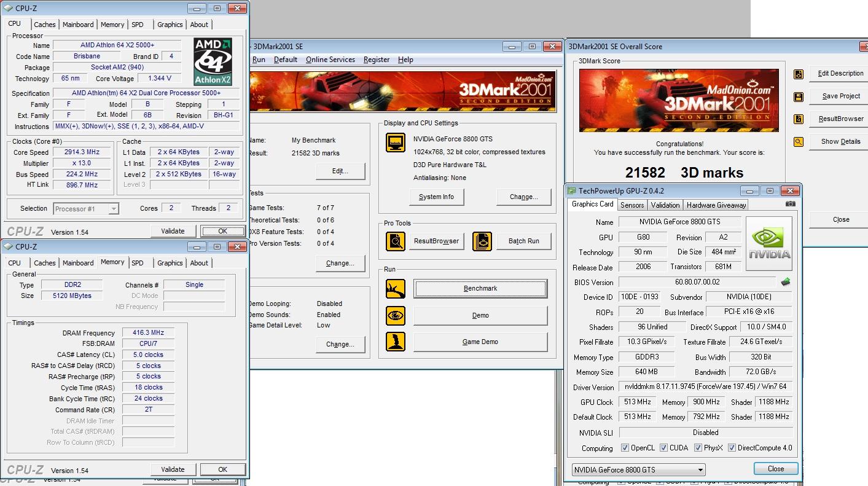Screen dimensions: 868x486
Task: Open About tab in top CPU-Z window
Action: point(199,25)
